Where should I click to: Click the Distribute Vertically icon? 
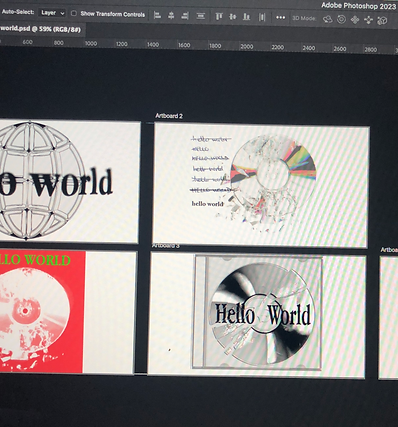(200, 16)
